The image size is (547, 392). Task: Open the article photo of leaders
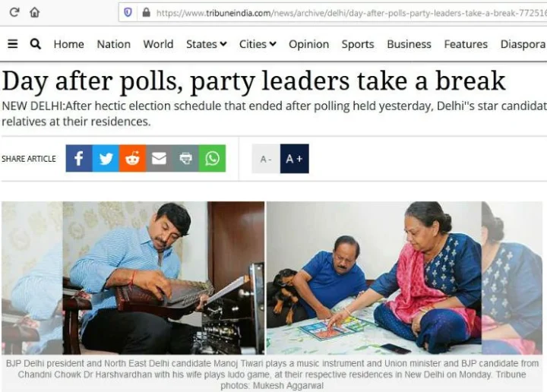point(272,278)
